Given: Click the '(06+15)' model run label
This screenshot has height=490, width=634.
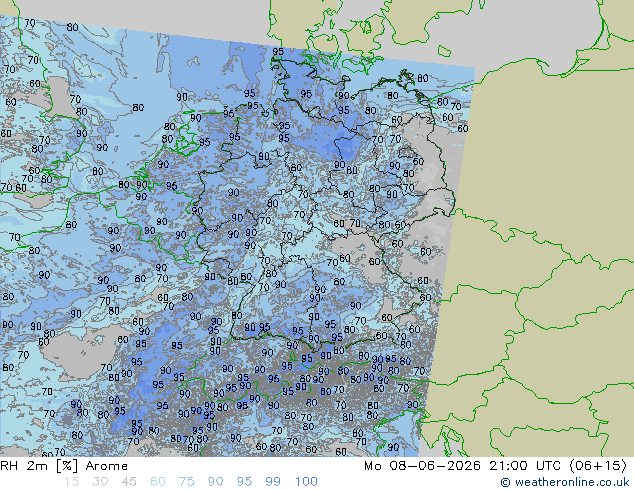Looking at the screenshot, I should pos(598,466).
